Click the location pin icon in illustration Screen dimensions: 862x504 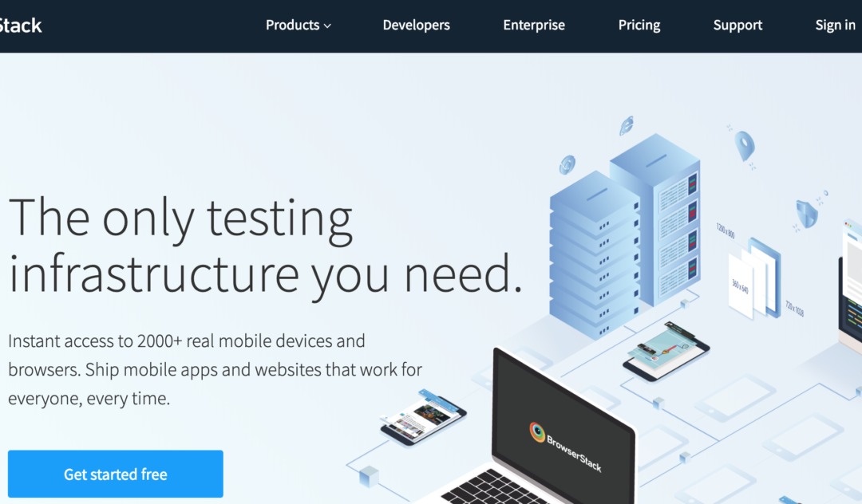[745, 145]
